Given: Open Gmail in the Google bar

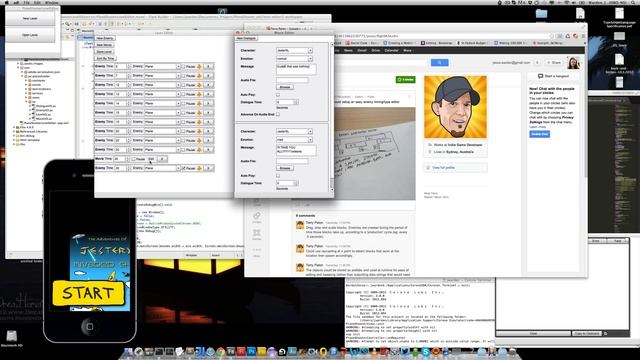Looking at the screenshot, I should click(362, 50).
